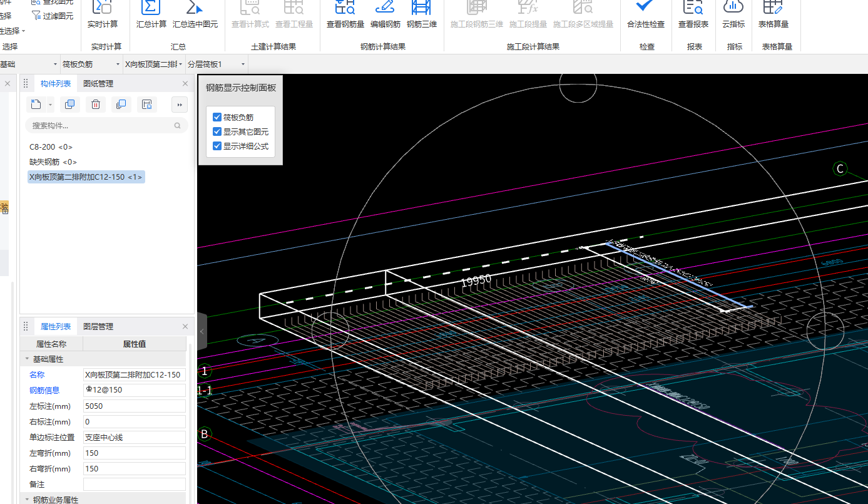
Task: Switch to 图纸管理 tab
Action: [98, 84]
